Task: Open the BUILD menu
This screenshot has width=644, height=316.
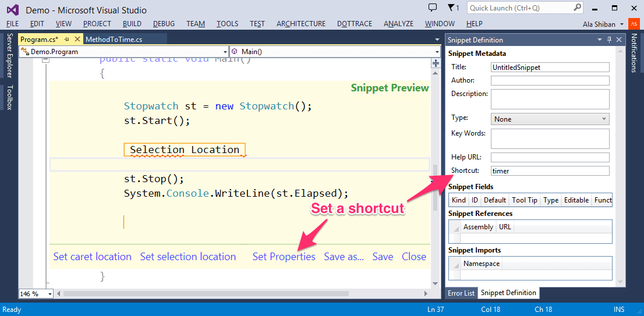Action: (x=132, y=24)
